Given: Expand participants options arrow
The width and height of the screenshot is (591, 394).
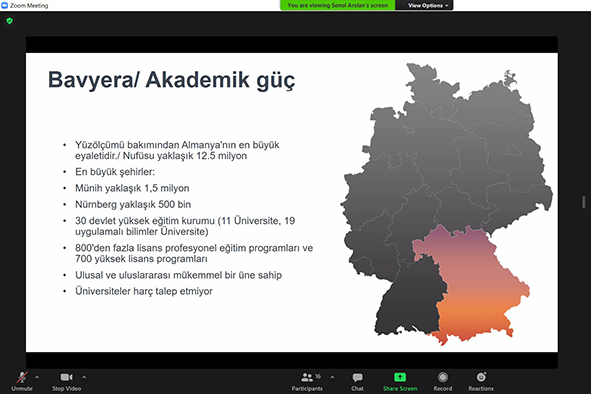Looking at the screenshot, I should 332,377.
